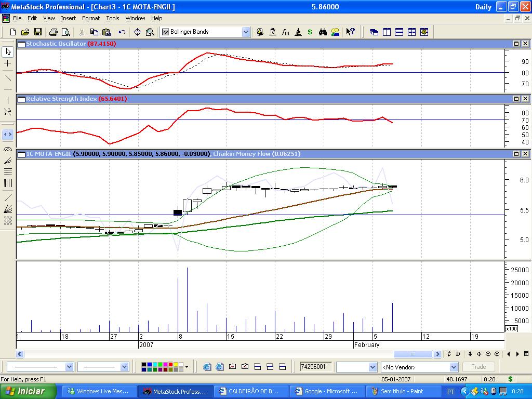The width and height of the screenshot is (532, 399).
Task: Maximize the Stochastic Oscillator inner window
Action: click(517, 44)
